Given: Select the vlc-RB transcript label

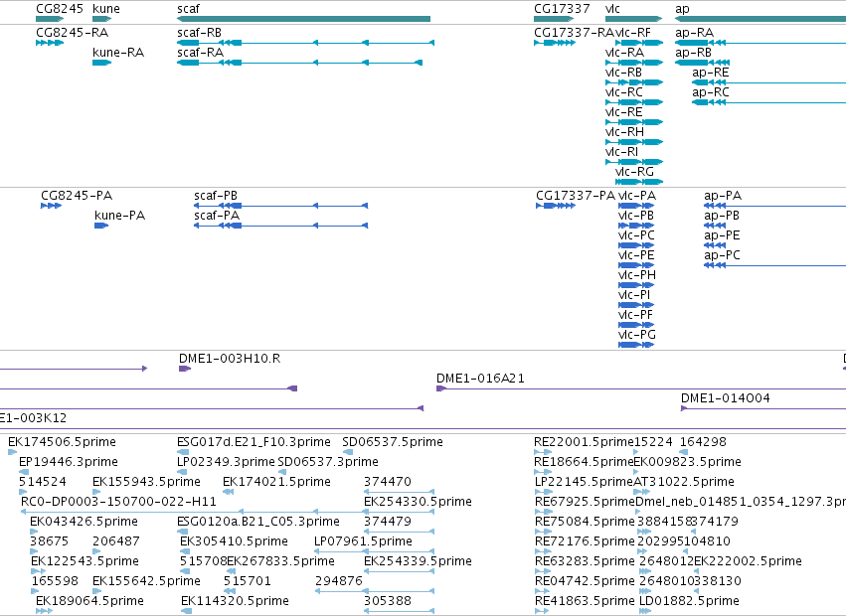Looking at the screenshot, I should point(623,73).
